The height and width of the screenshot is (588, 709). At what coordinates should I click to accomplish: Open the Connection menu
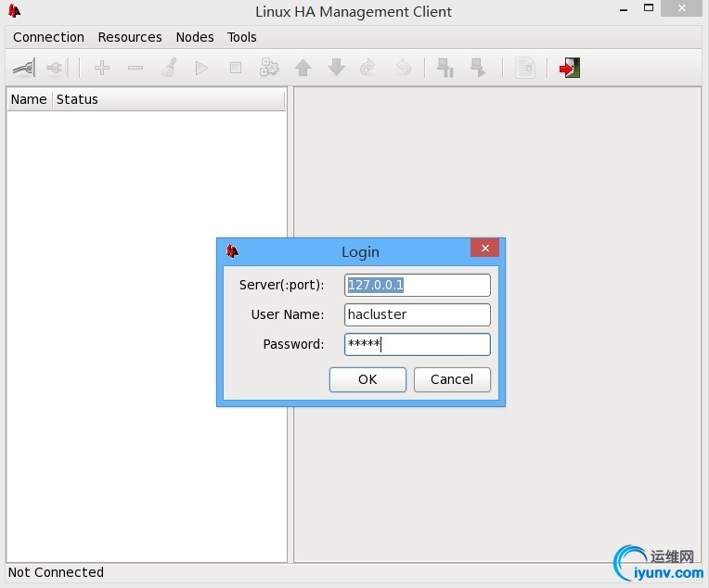coord(48,37)
